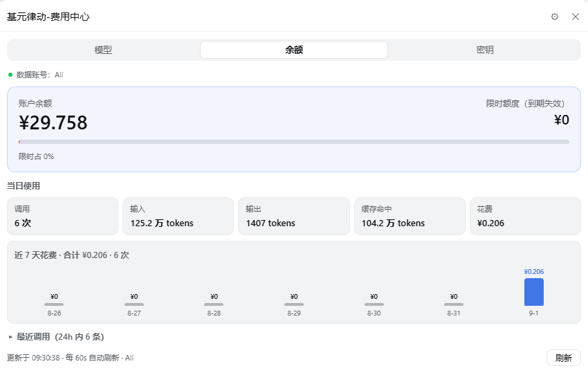Click the 限时额度 ¥0 value
Image resolution: width=588 pixels, height=375 pixels.
562,120
